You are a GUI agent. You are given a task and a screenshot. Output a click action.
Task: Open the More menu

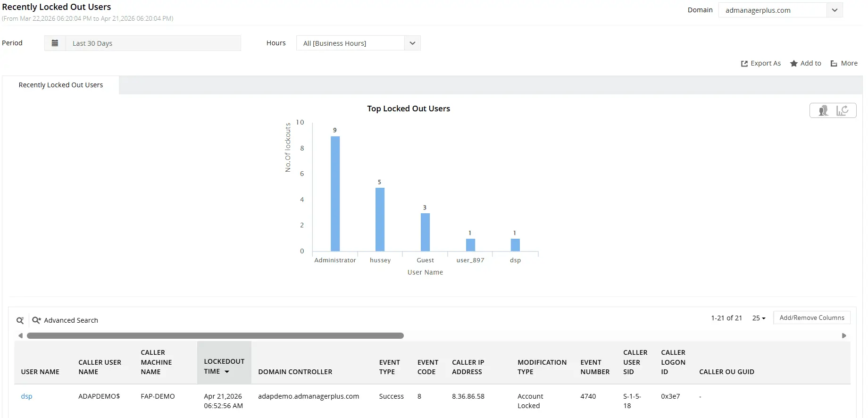(849, 63)
